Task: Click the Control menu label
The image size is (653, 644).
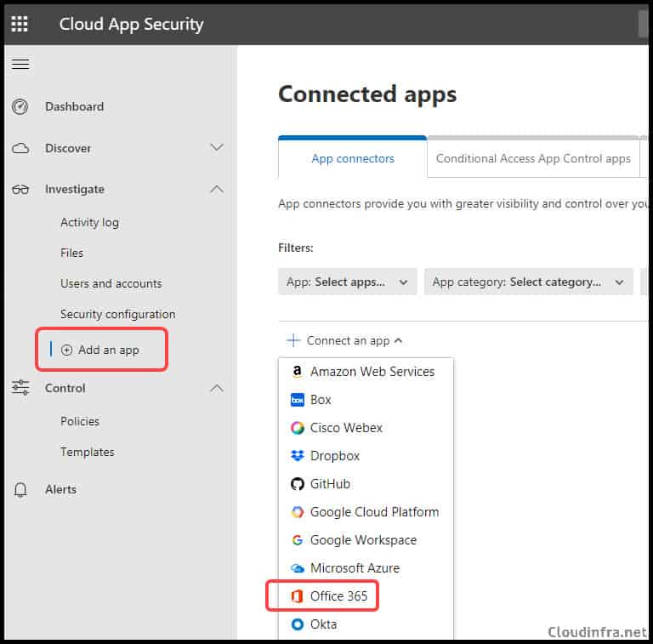Action: pos(65,388)
